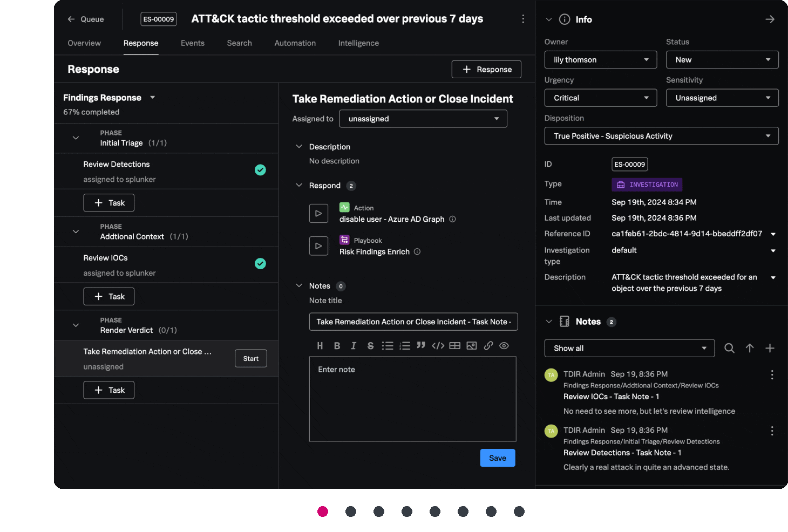Insert a code block in note editor

pos(438,346)
